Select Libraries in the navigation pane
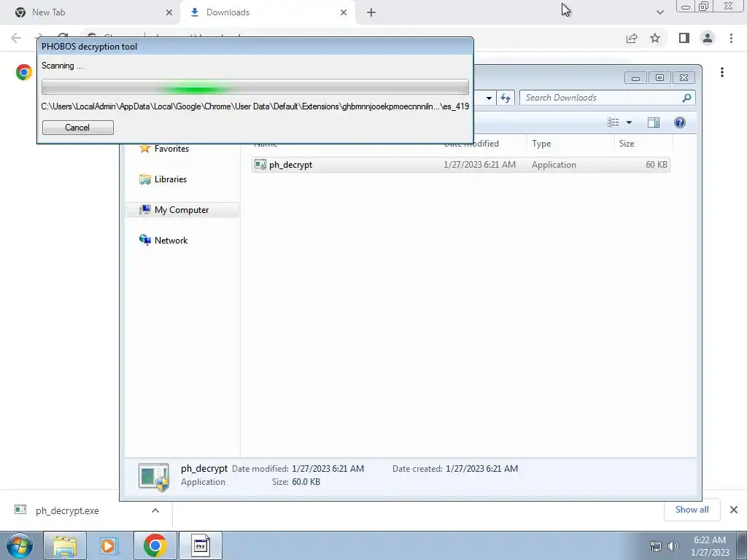747x560 pixels. [163, 179]
